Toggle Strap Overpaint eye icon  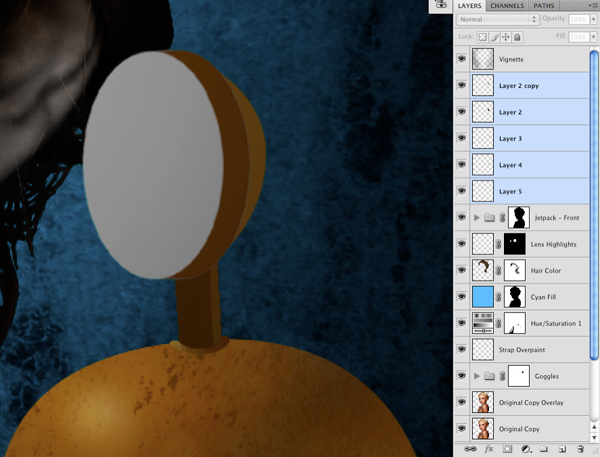click(462, 349)
